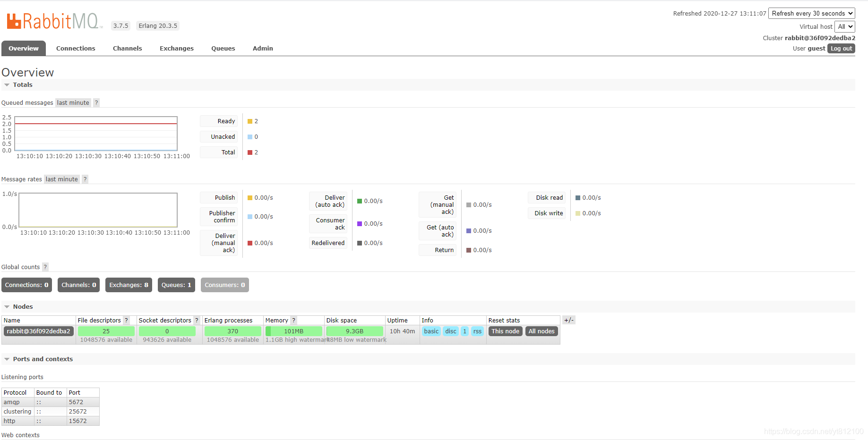The width and height of the screenshot is (868, 440).
Task: Click the blue Unacked color swatch
Action: point(250,137)
